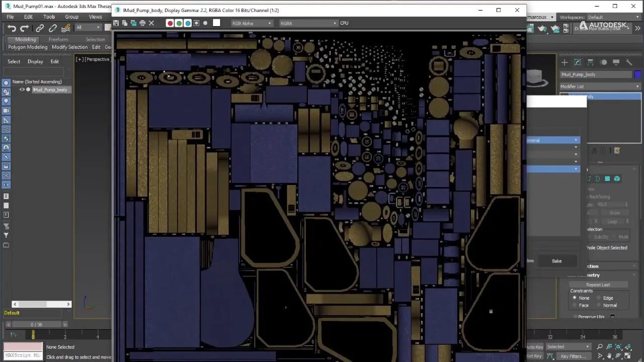Image resolution: width=644 pixels, height=362 pixels.
Task: Open the File menu
Action: 10,17
